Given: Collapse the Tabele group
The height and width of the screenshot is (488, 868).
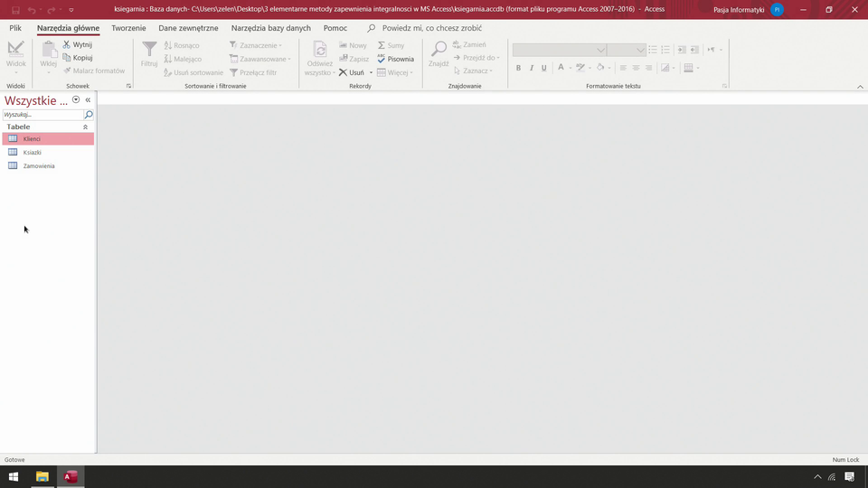Looking at the screenshot, I should tap(86, 127).
